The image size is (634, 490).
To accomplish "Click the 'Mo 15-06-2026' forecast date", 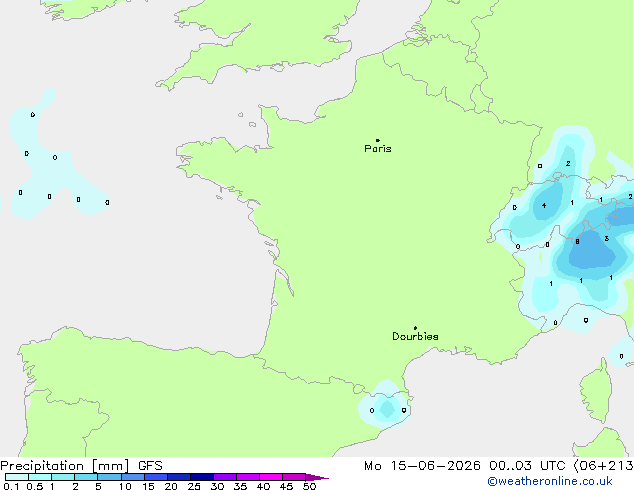I will [x=422, y=466].
